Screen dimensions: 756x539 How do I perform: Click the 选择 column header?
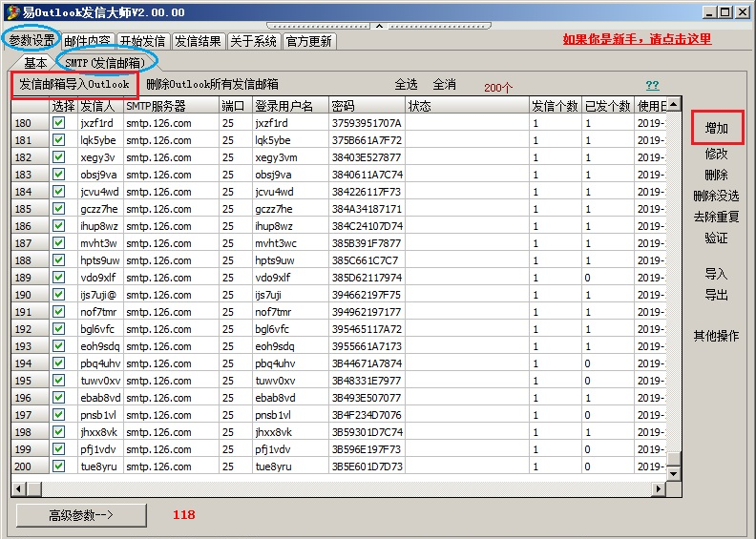(x=63, y=106)
